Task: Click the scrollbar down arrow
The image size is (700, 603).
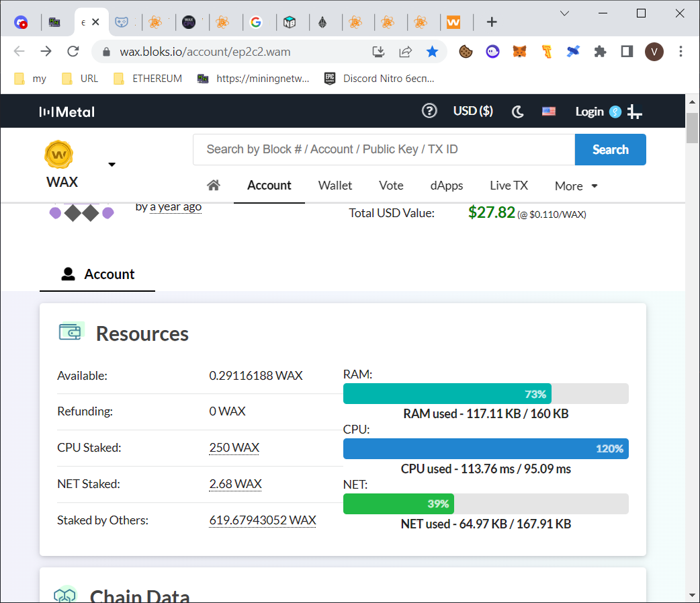Action: pos(692,595)
